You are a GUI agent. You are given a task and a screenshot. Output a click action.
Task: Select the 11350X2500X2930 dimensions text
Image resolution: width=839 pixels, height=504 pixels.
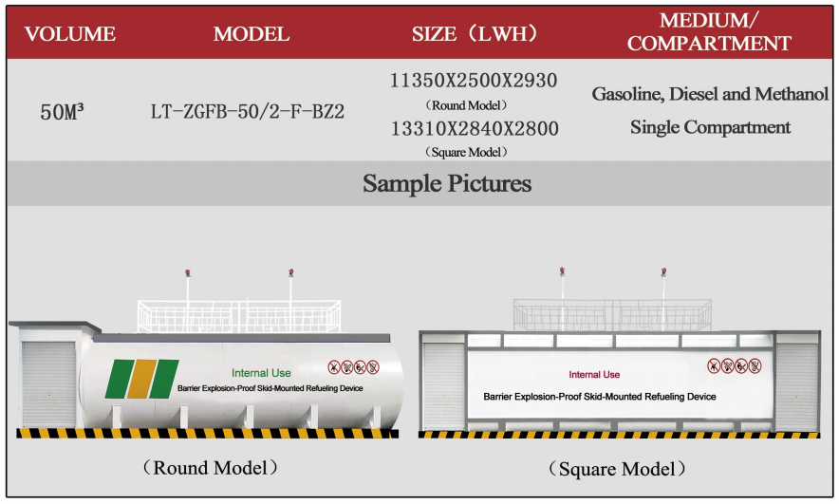click(475, 81)
